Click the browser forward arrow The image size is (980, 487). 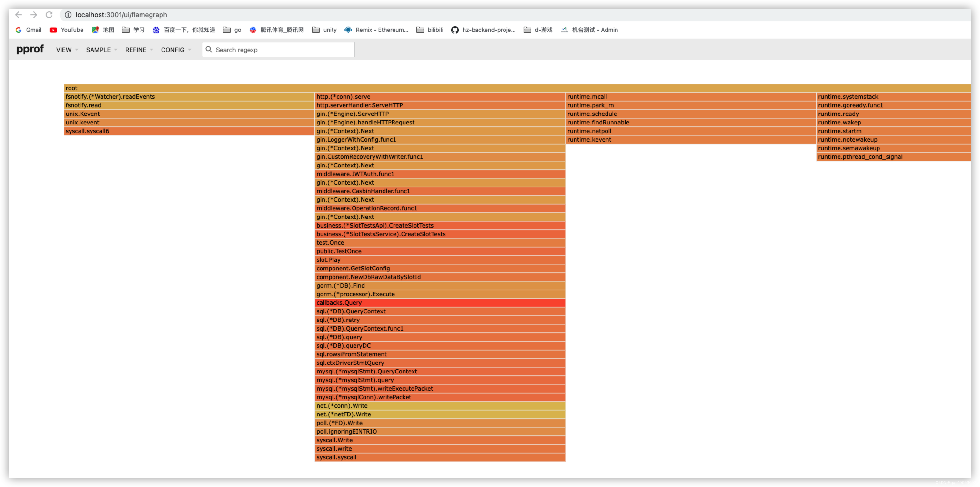point(34,15)
